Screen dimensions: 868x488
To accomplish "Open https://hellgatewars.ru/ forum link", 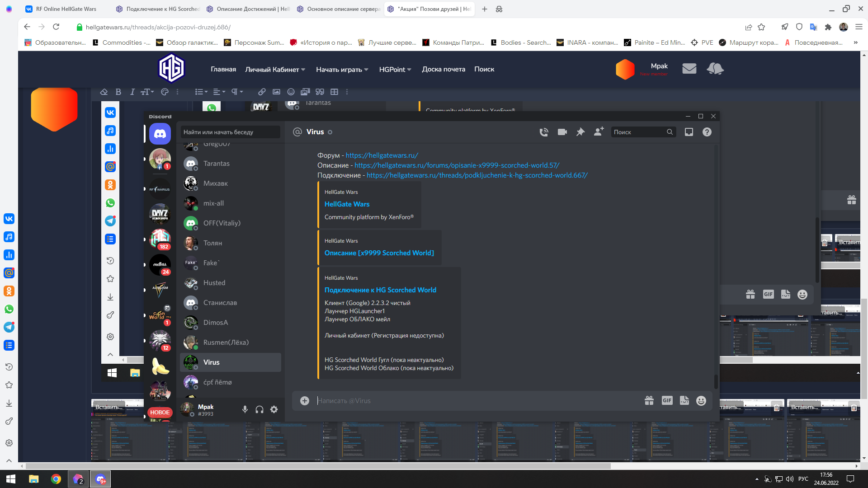I will click(382, 155).
